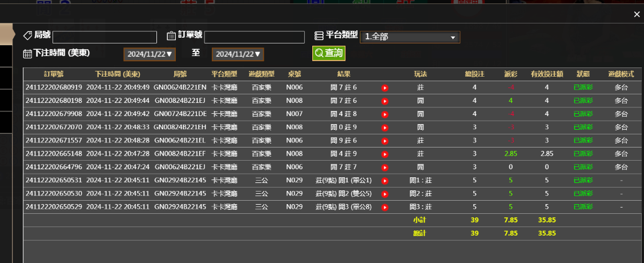Play replay for order 241122202680198

pos(385,101)
